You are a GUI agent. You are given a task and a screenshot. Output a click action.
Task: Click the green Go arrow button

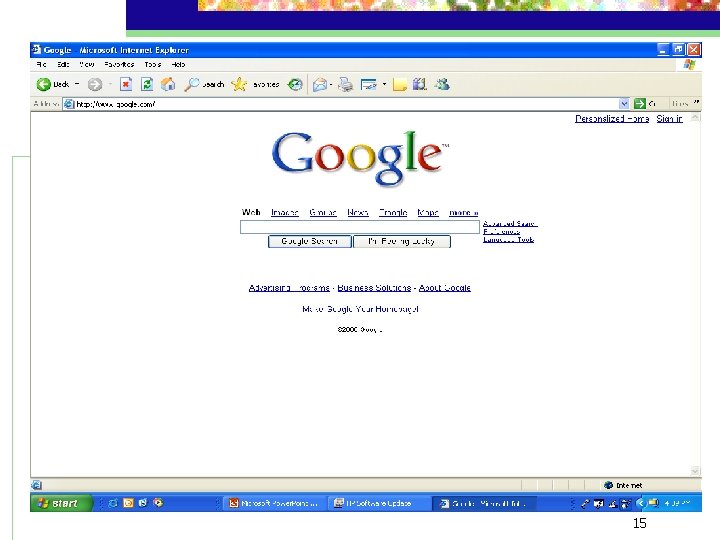pyautogui.click(x=640, y=104)
